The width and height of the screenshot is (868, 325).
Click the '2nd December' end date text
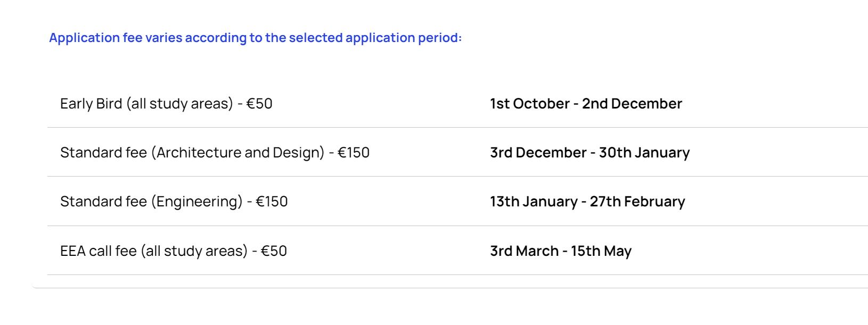(632, 104)
